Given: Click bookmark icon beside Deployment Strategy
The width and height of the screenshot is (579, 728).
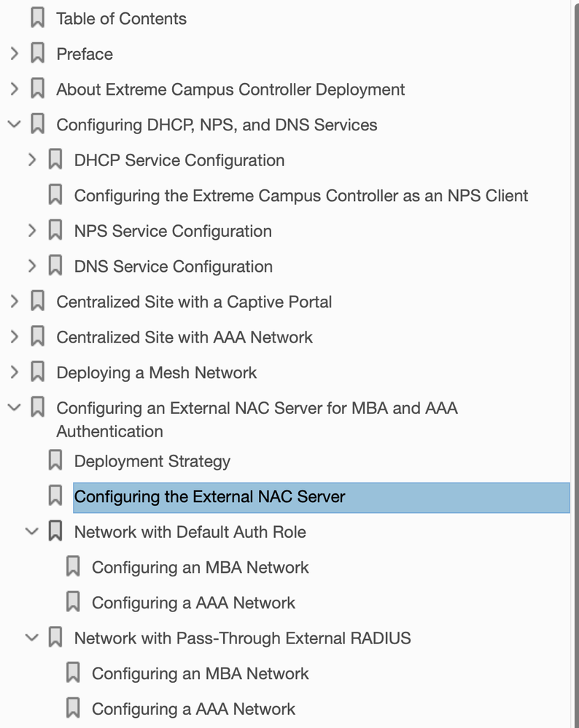Looking at the screenshot, I should pos(55,461).
